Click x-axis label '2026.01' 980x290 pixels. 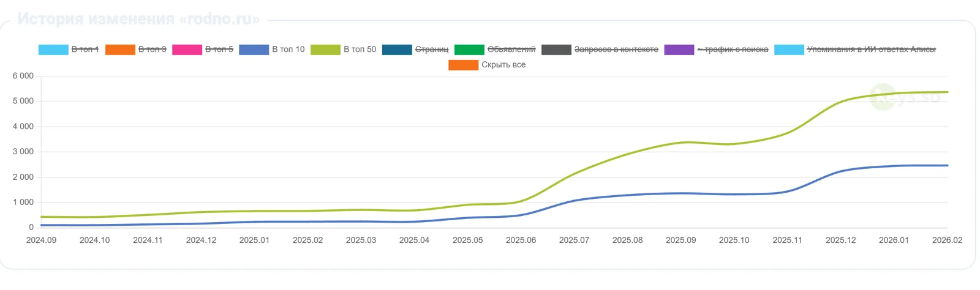tap(894, 240)
